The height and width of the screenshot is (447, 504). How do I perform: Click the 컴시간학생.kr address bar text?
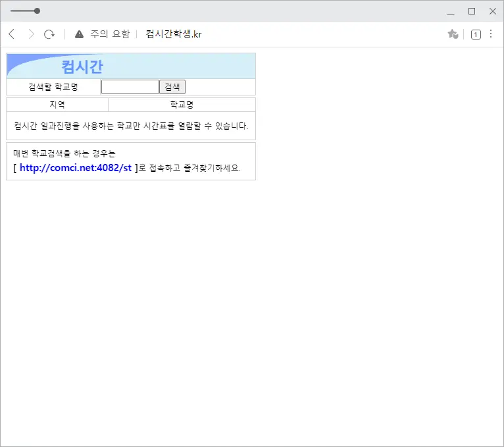click(x=174, y=34)
